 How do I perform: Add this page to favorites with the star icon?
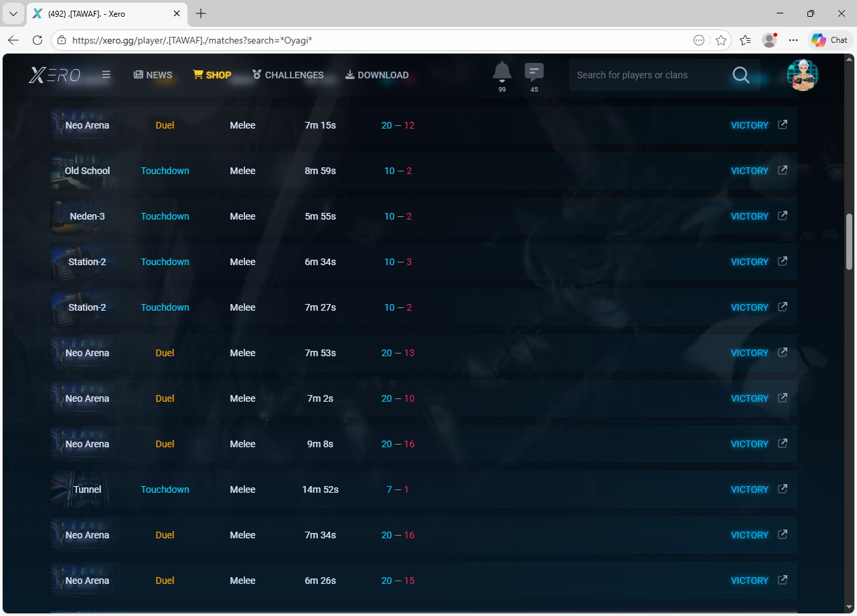tap(721, 40)
